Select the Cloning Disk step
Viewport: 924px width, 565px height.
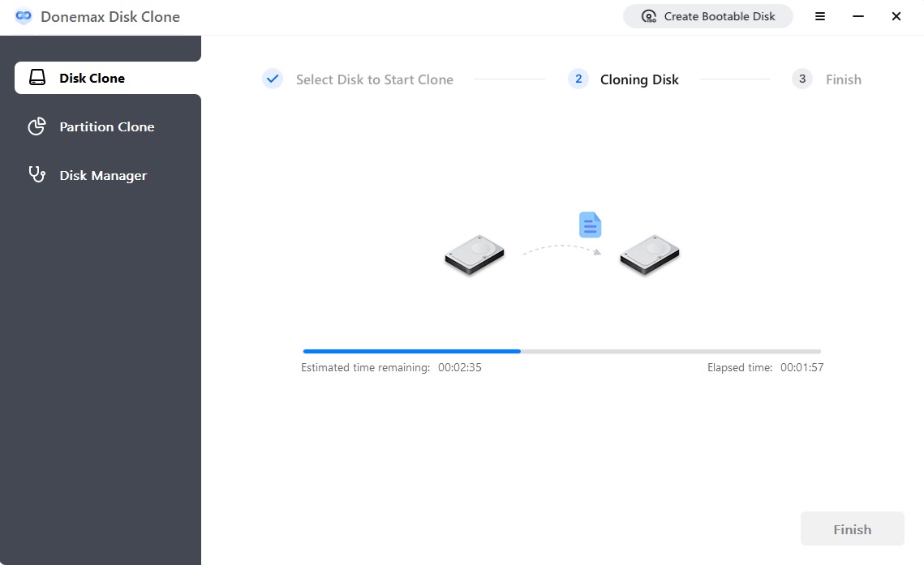coord(639,79)
